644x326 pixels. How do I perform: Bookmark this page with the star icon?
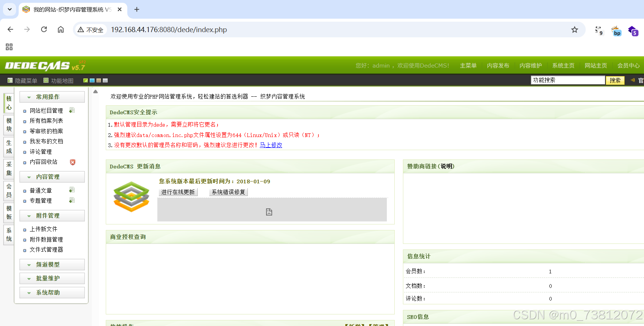click(574, 30)
